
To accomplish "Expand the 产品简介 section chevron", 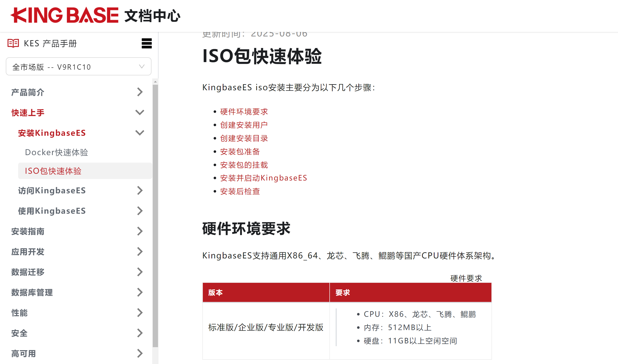I will 140,92.
